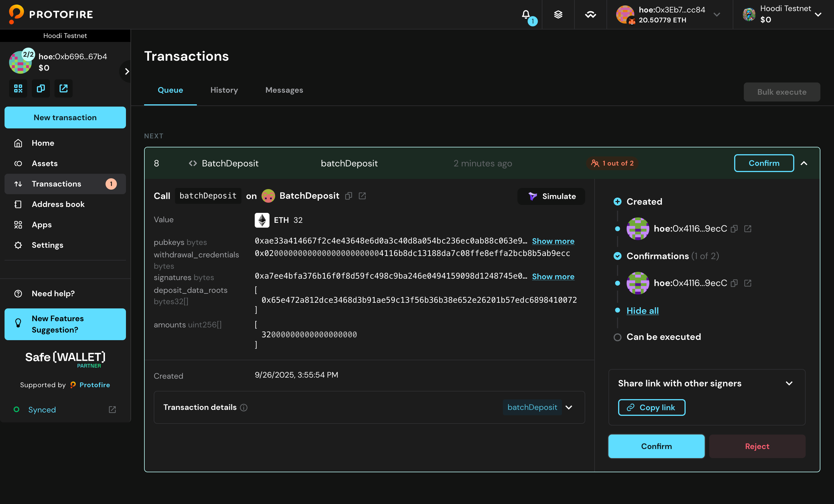This screenshot has width=834, height=504.
Task: Open the Address book menu item
Action: [58, 204]
